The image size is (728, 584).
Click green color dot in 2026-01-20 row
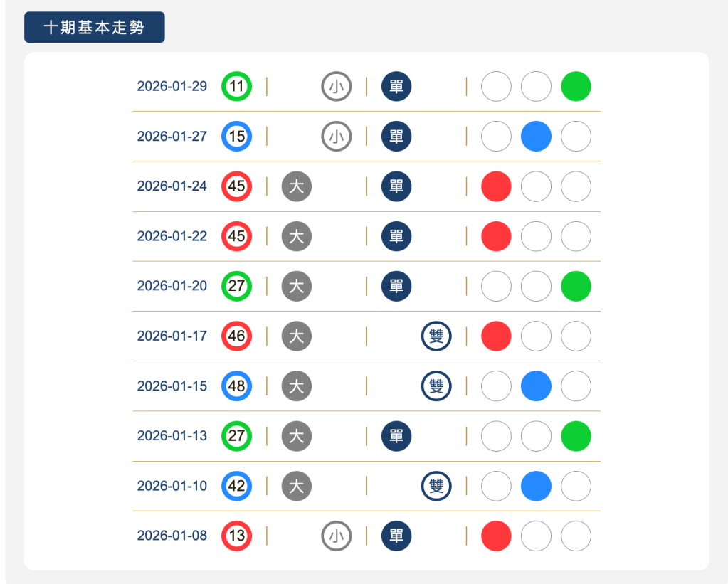pos(576,286)
